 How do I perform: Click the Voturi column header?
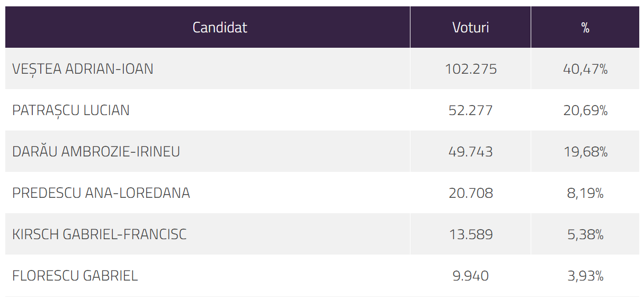click(x=470, y=28)
